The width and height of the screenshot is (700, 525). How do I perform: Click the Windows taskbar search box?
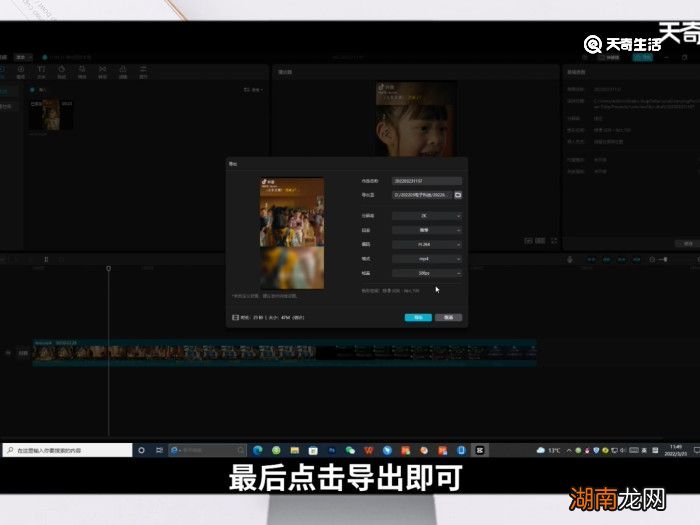[x=67, y=450]
